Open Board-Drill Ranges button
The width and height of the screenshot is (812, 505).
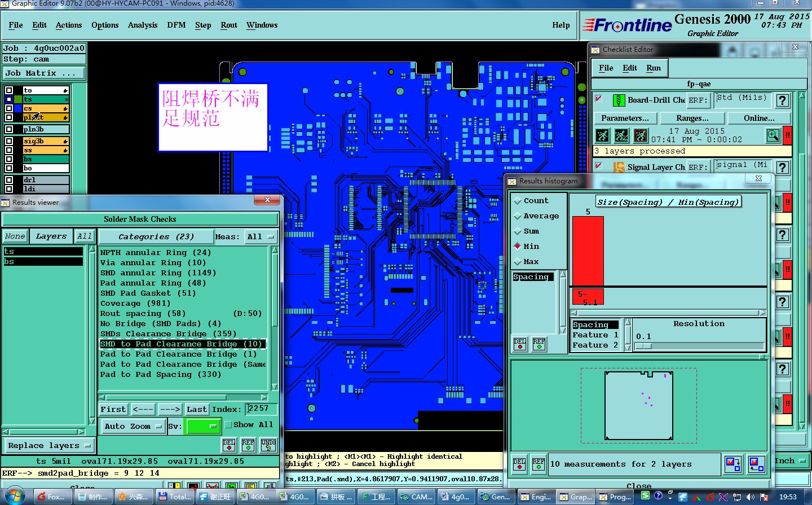[x=692, y=118]
